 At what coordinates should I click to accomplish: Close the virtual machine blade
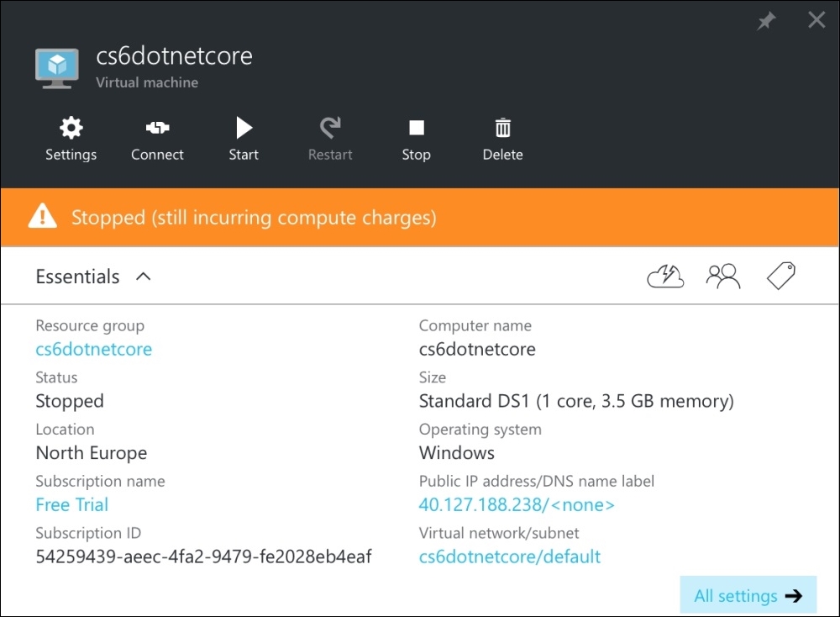coord(816,20)
